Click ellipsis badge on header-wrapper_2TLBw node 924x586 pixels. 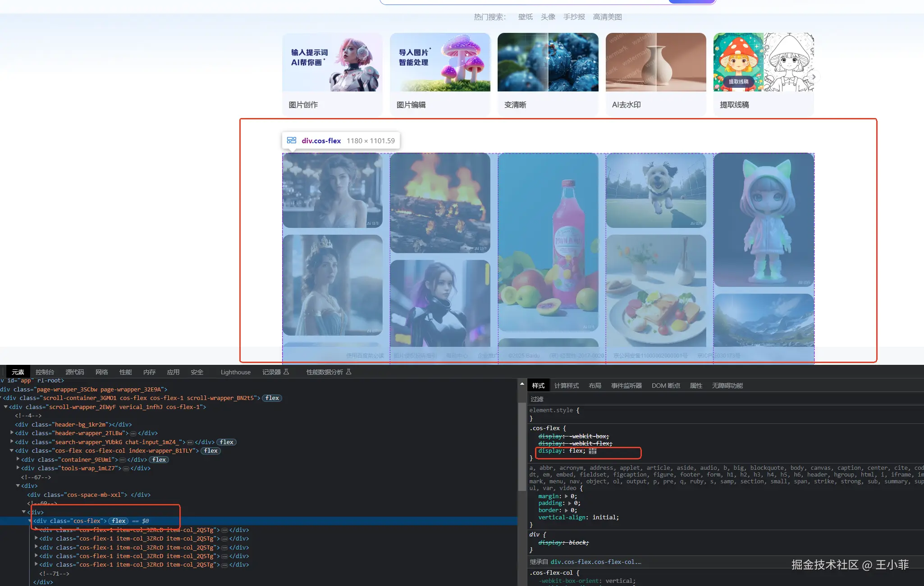[133, 433]
